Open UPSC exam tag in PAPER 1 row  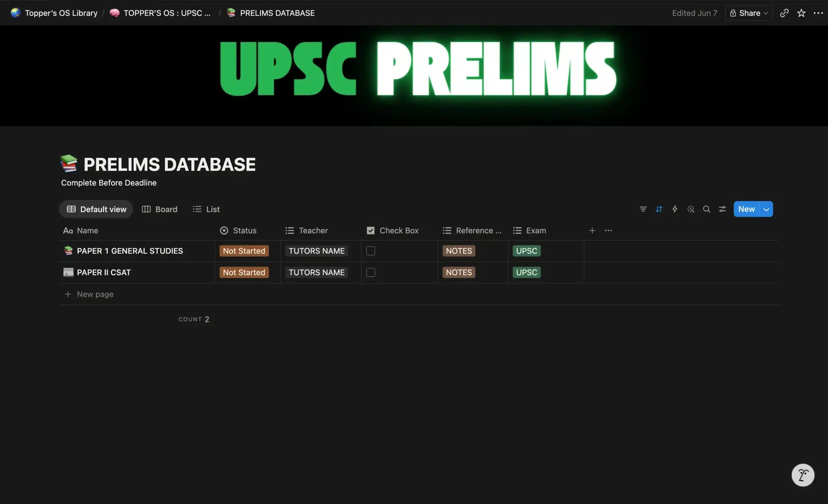click(x=527, y=251)
